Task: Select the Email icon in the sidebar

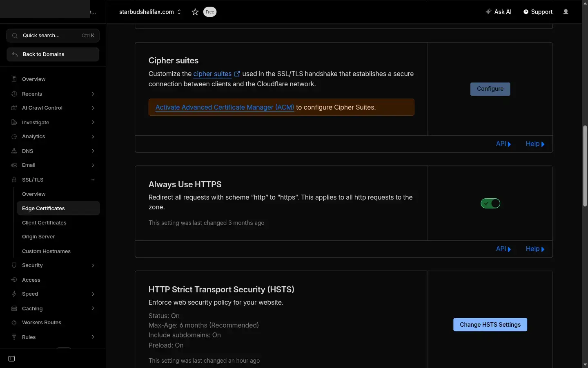Action: [x=14, y=165]
